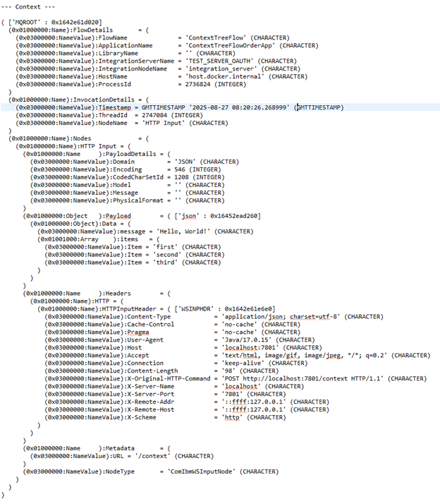Click the Pragma header name
This screenshot has width=440, height=504.
[138, 332]
